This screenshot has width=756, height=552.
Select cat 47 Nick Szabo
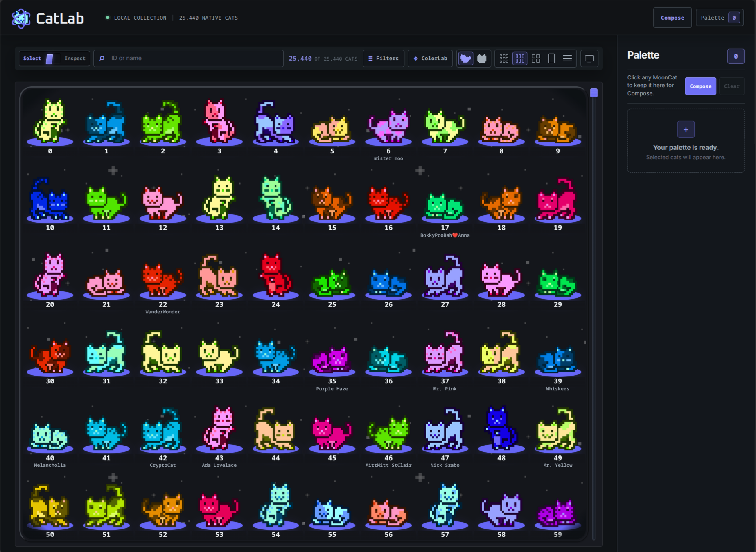coord(445,438)
